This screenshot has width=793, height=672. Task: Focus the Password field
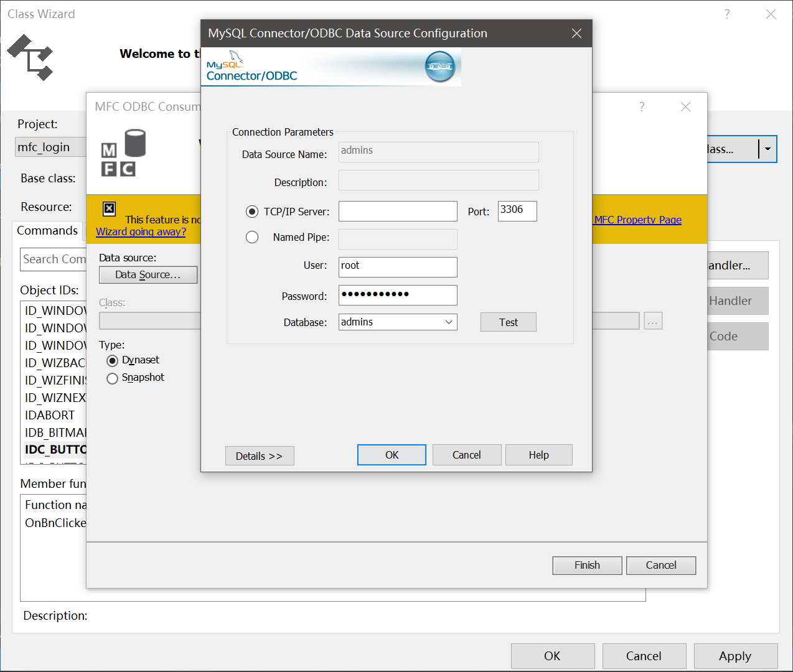(x=398, y=295)
